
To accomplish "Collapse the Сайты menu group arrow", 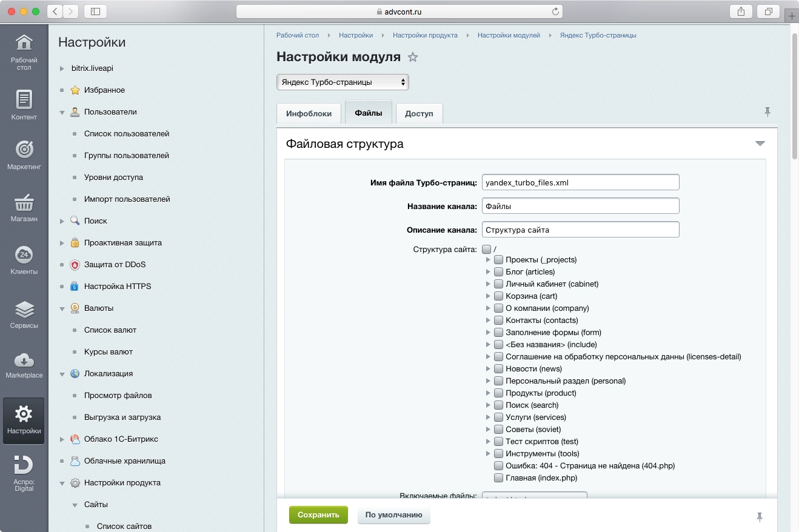I will (75, 505).
